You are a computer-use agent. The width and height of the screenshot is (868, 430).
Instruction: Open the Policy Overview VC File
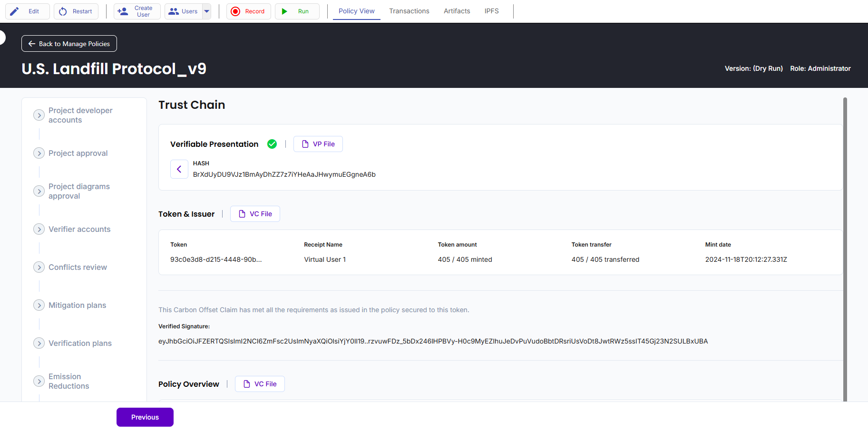(260, 384)
